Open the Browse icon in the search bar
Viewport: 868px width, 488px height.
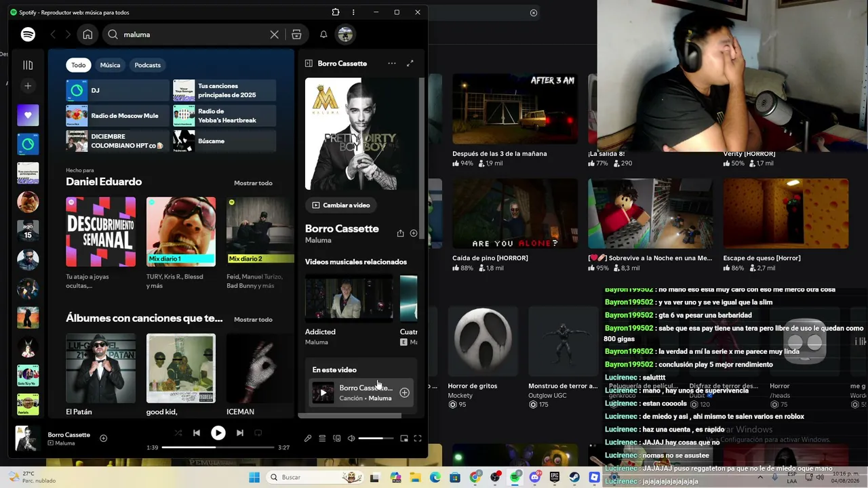296,35
